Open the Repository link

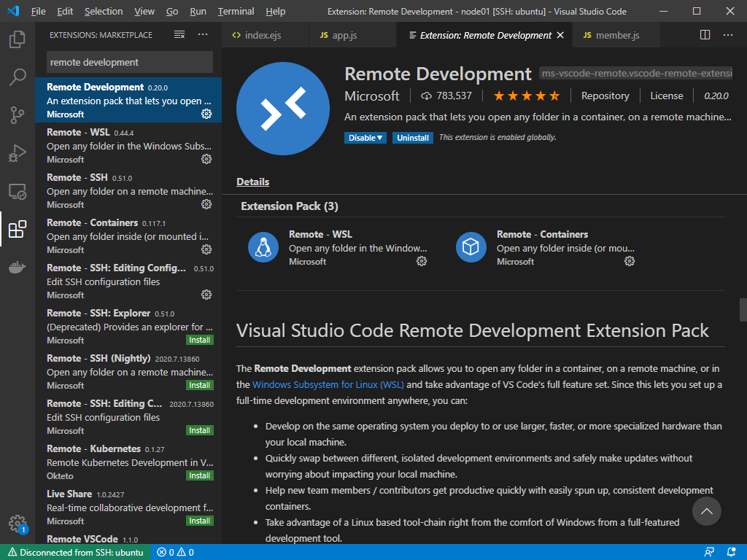click(x=605, y=96)
